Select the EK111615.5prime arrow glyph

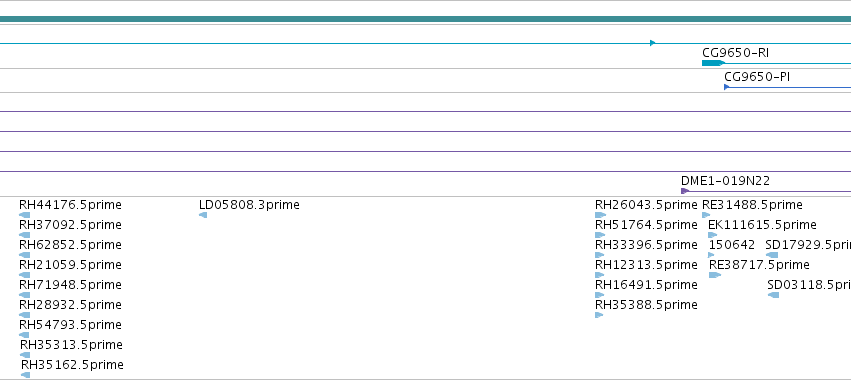click(x=713, y=235)
